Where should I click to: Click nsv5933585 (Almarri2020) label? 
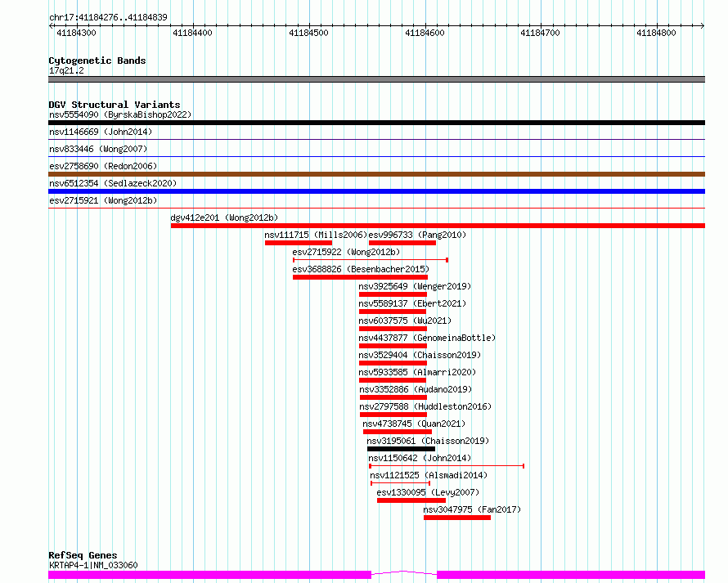tap(417, 372)
